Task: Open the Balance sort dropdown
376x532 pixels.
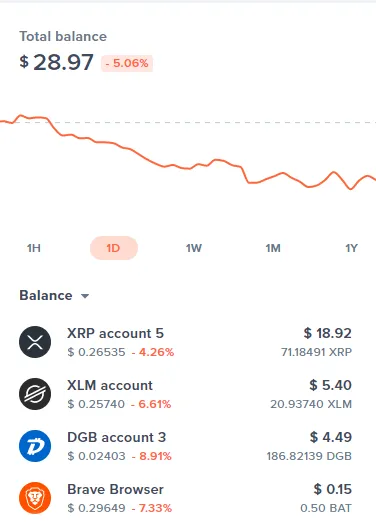Action: (54, 296)
